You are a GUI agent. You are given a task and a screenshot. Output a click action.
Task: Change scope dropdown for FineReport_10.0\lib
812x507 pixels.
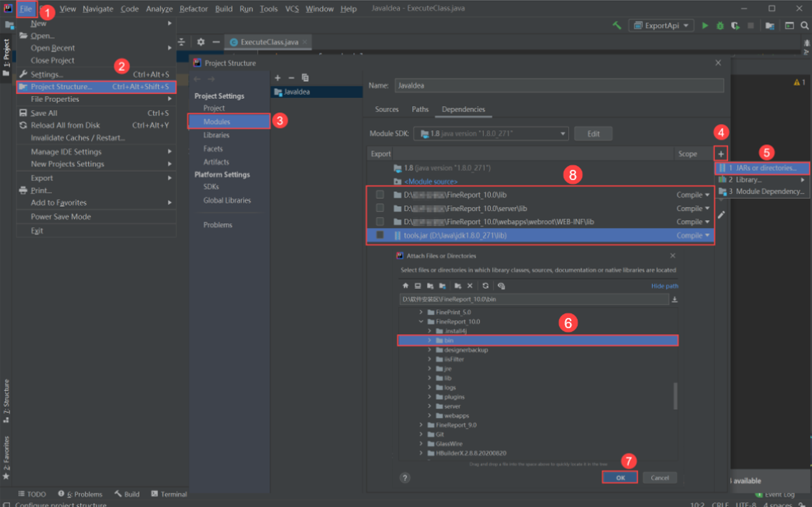693,195
